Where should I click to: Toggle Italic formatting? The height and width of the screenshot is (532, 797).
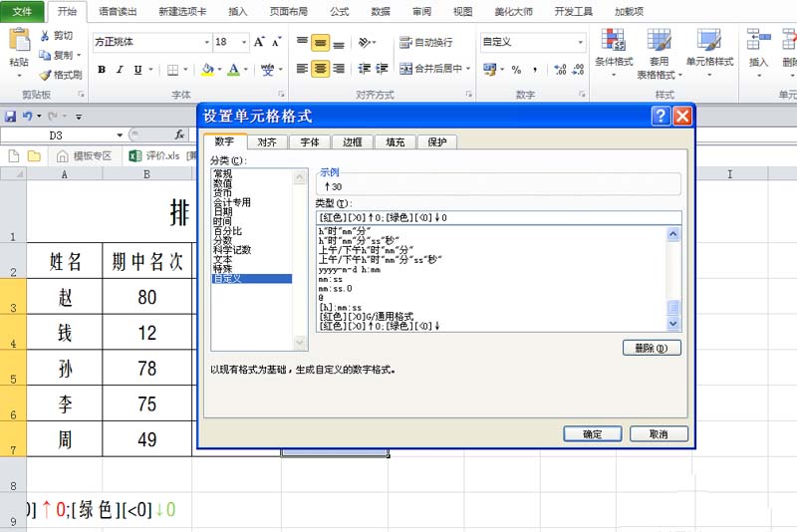pos(120,69)
